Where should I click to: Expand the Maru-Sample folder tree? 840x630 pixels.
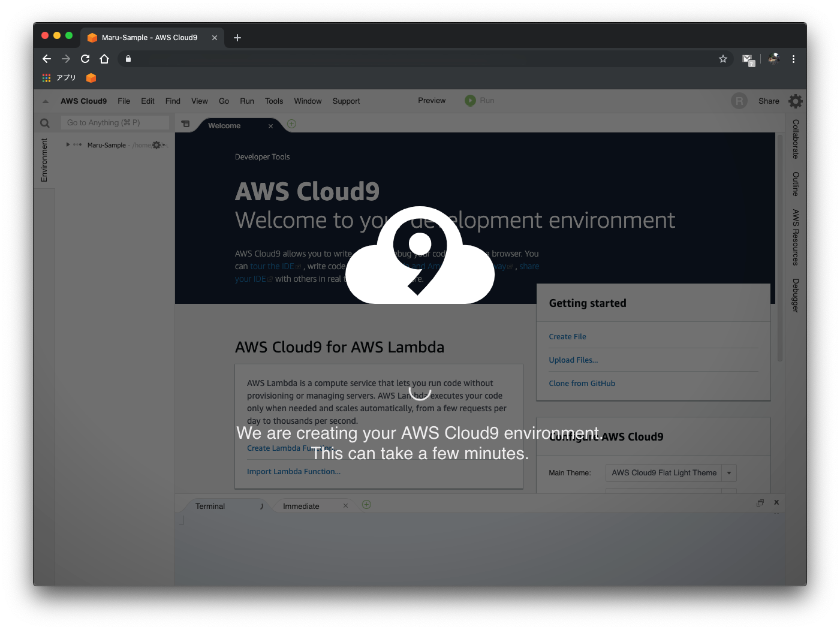click(x=68, y=144)
